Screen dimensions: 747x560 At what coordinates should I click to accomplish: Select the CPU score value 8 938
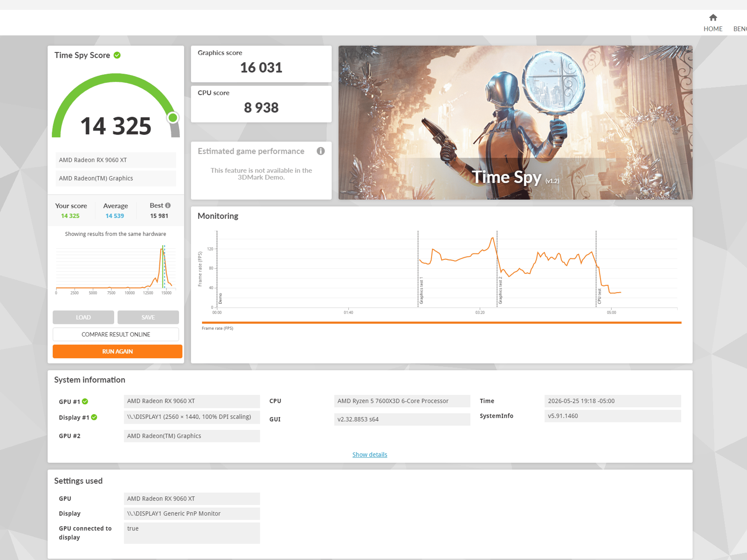(261, 108)
